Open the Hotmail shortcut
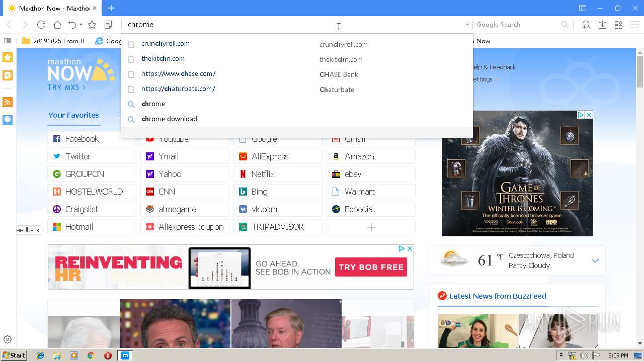 pos(92,227)
